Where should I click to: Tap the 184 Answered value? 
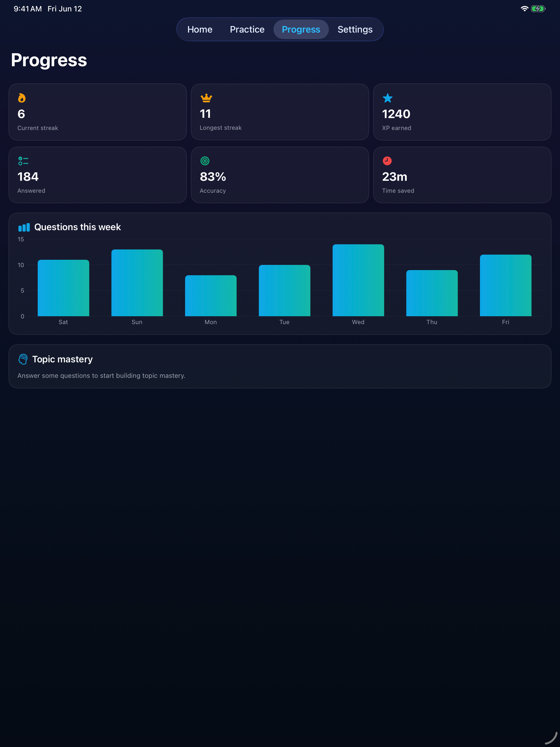pos(28,177)
